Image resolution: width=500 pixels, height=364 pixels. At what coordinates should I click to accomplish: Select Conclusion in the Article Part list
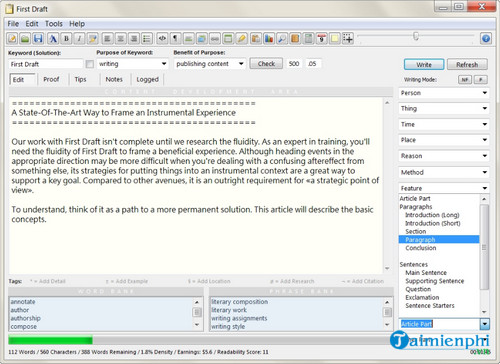coord(421,248)
